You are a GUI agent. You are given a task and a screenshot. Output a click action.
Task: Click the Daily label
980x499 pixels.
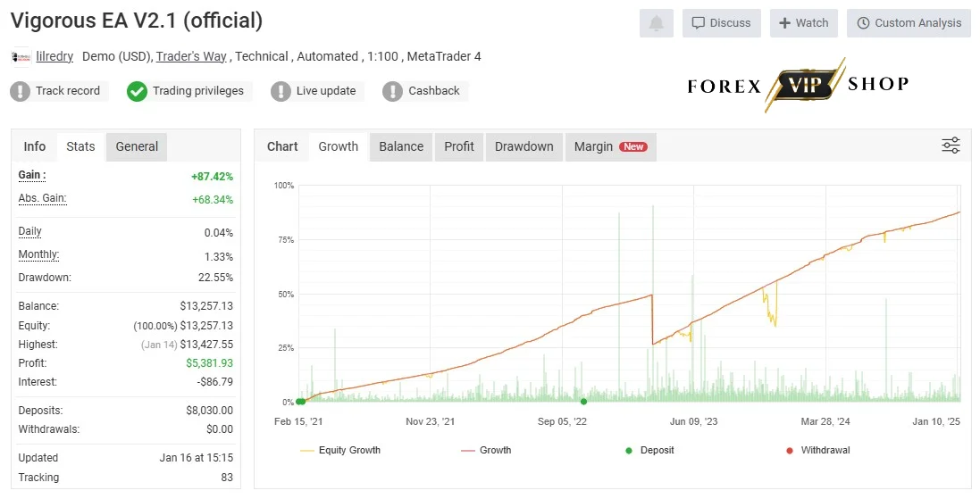pos(30,231)
